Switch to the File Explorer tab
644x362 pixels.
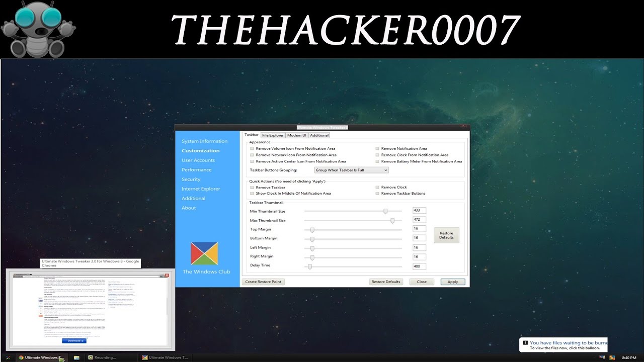273,135
